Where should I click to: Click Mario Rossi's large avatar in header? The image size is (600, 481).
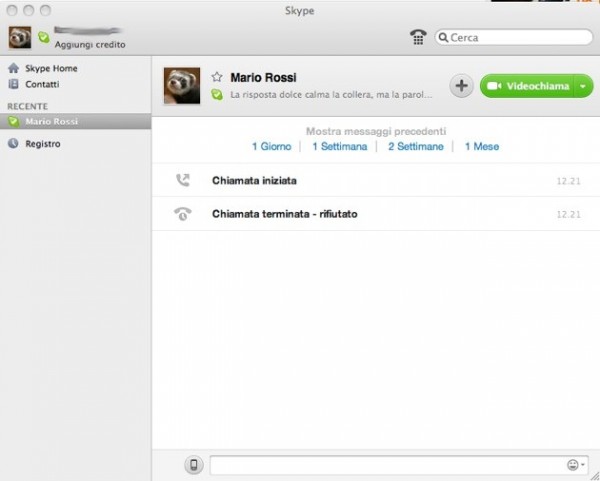pos(182,86)
